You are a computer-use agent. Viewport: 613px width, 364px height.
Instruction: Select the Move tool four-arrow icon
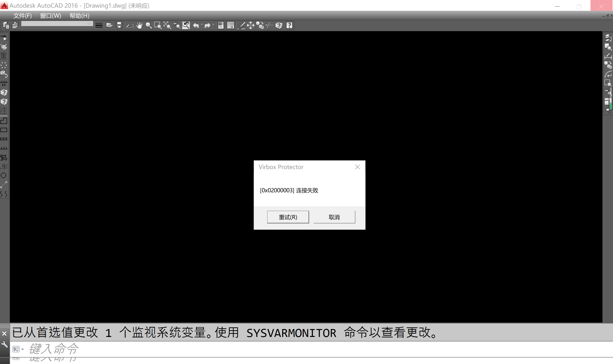pyautogui.click(x=251, y=25)
